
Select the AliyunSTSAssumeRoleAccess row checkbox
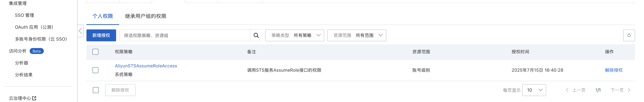coord(95,70)
